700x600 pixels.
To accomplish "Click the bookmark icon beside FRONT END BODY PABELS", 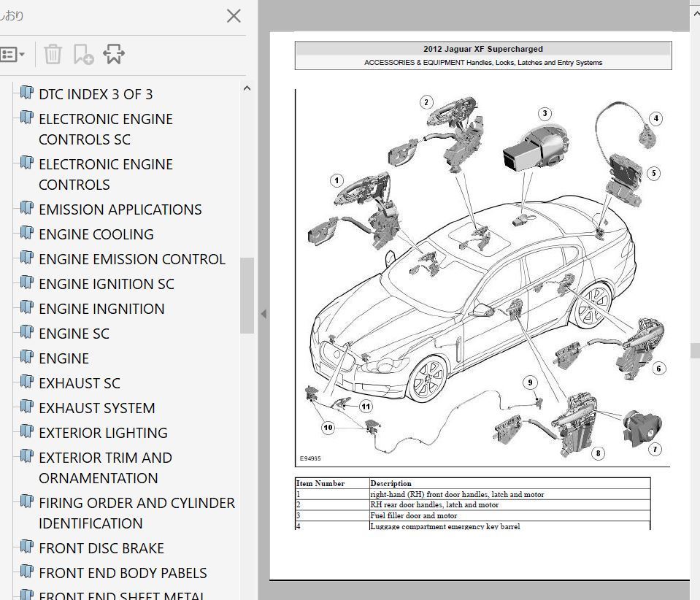I will tap(27, 572).
